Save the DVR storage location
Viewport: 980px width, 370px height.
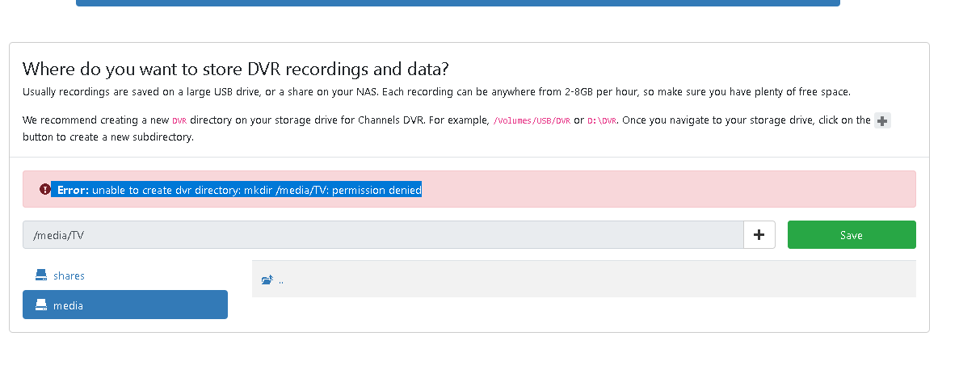point(851,234)
